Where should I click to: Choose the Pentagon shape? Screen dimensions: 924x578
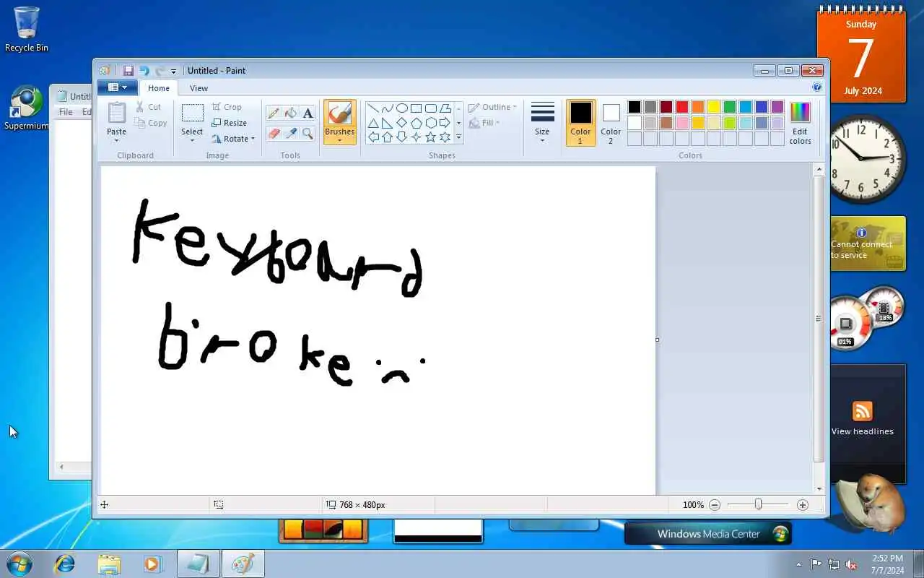(417, 123)
